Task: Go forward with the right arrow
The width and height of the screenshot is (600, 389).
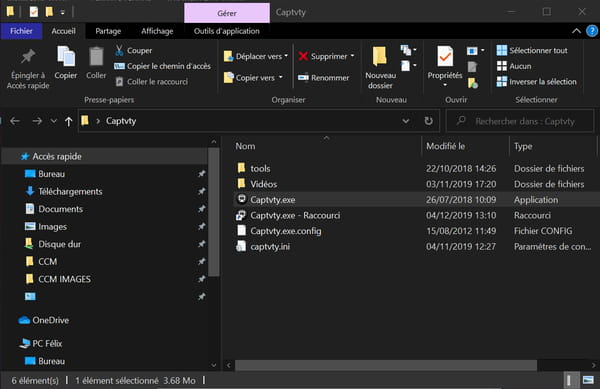Action: pyautogui.click(x=37, y=121)
